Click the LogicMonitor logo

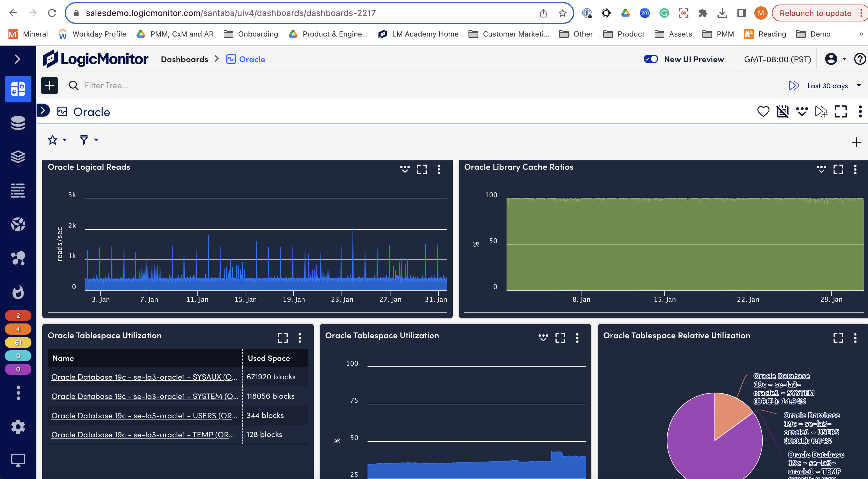[96, 59]
